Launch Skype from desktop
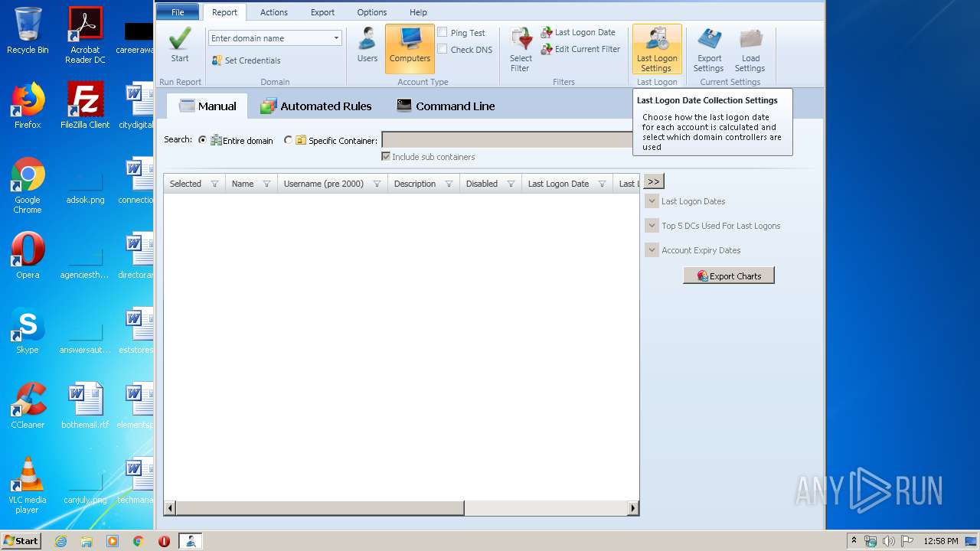Screen dimensions: 980x551 tap(28, 331)
